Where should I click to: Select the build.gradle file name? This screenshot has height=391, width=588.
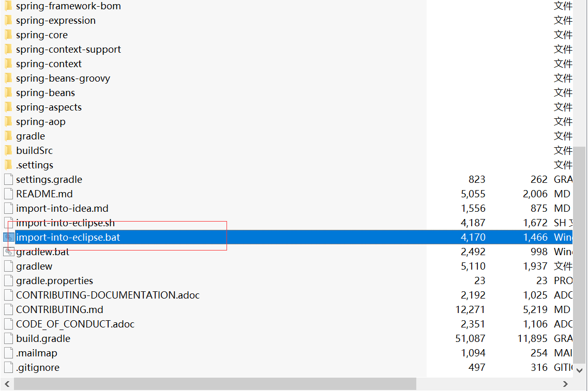point(43,339)
